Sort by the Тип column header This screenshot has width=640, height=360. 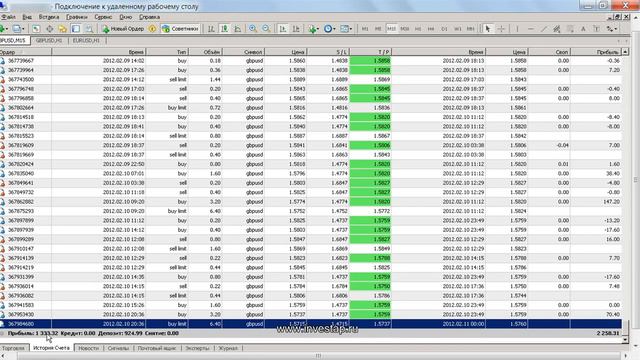tap(167, 52)
